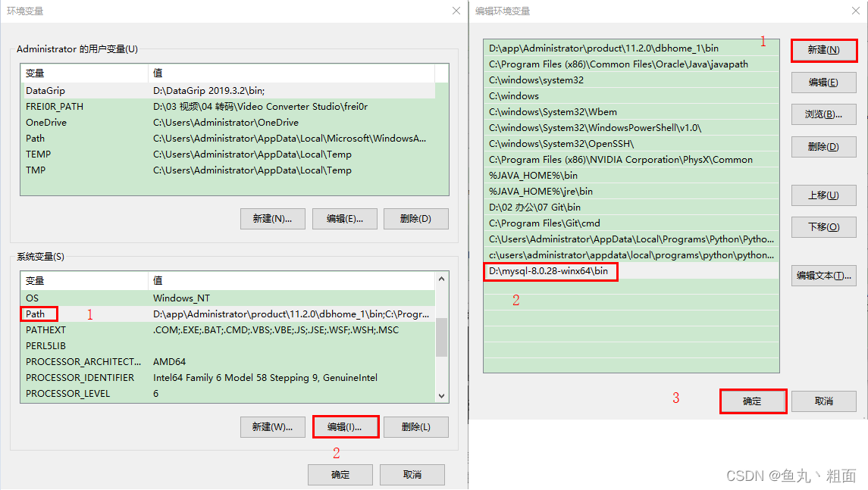Select the lowercase c:\users python path entry

[x=631, y=255]
